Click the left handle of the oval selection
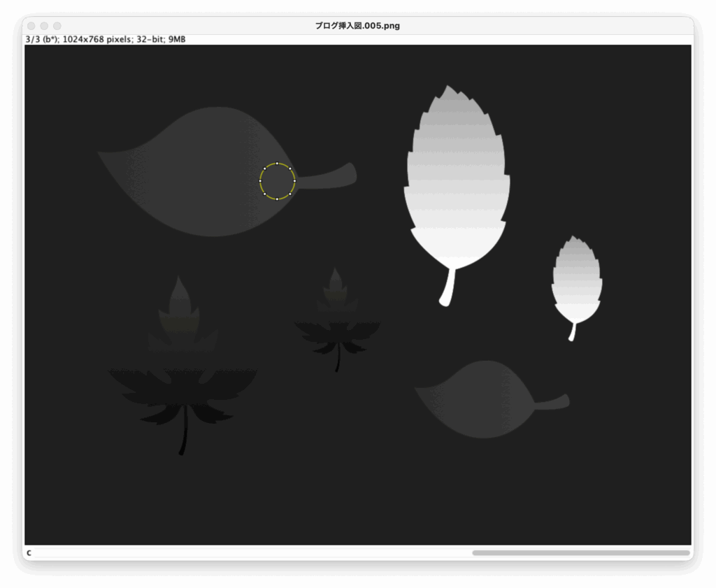The width and height of the screenshot is (716, 588). click(260, 181)
